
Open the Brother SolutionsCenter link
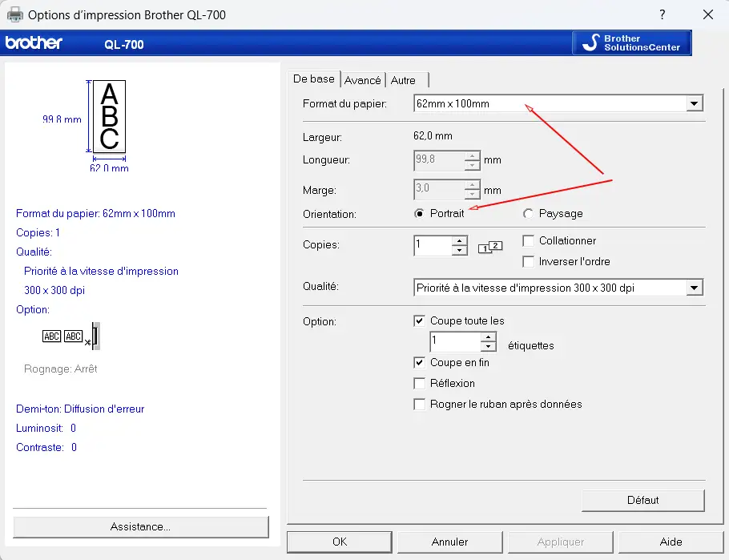click(x=632, y=42)
